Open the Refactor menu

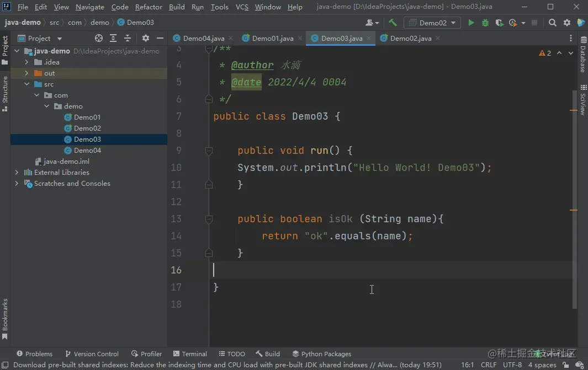click(x=149, y=7)
